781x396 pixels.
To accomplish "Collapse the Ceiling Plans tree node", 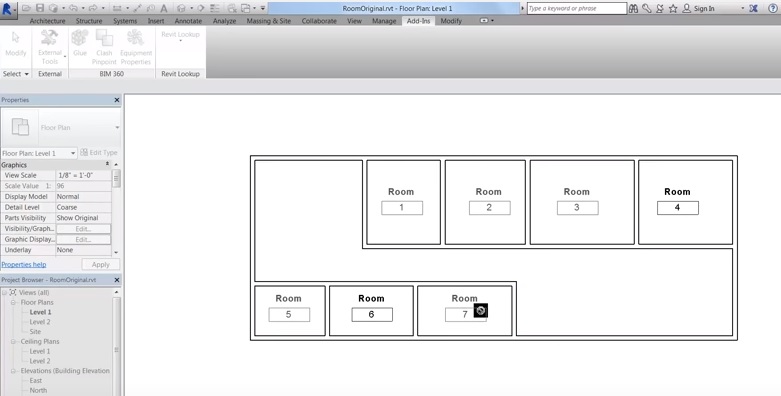I will point(13,342).
